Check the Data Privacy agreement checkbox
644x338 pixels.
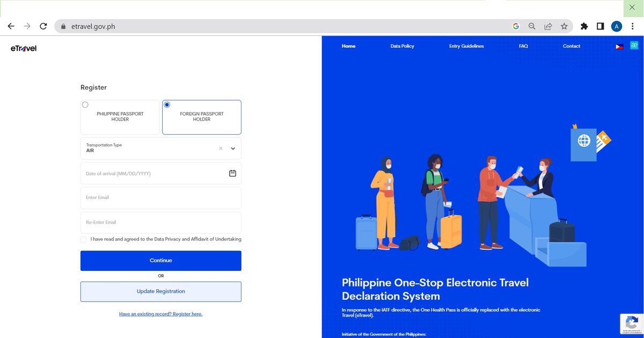(83, 239)
